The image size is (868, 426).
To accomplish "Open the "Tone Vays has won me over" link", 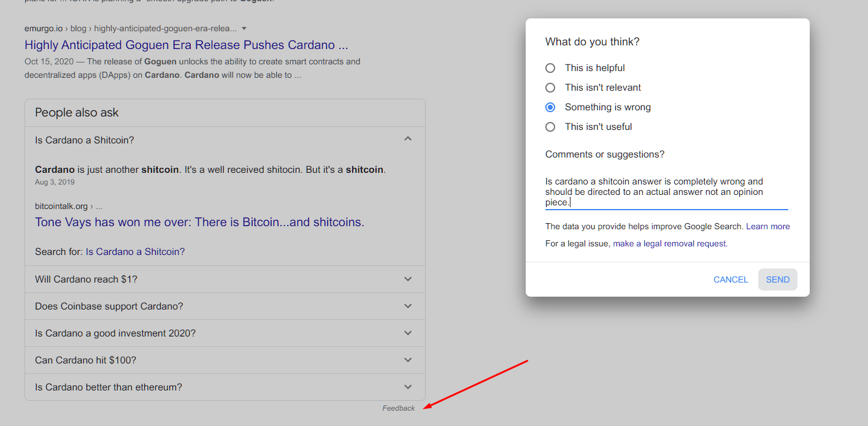I will point(199,222).
